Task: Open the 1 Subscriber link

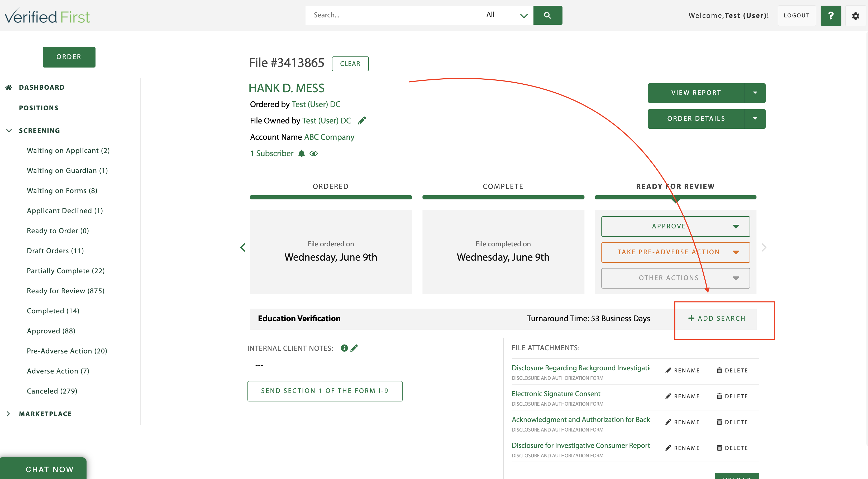Action: point(271,154)
